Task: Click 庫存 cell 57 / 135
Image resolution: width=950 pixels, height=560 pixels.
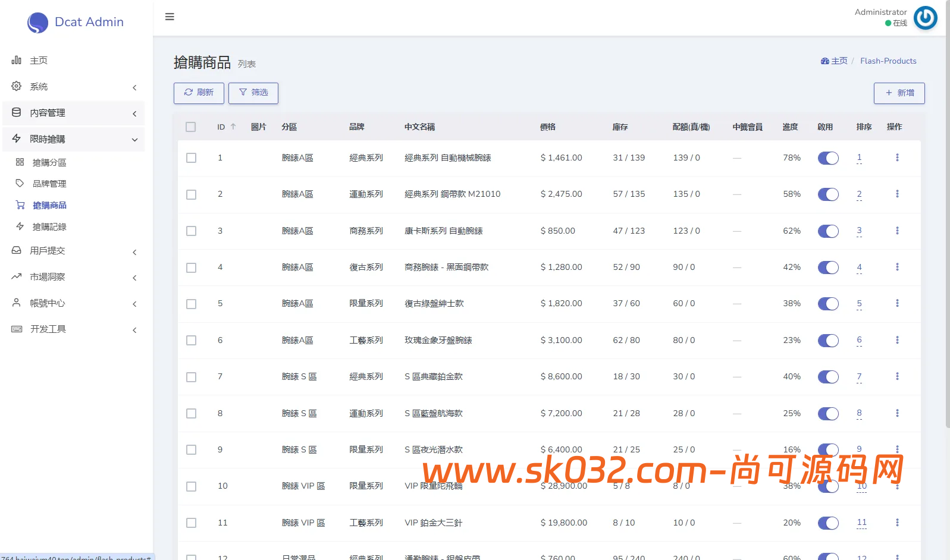Action: click(629, 194)
